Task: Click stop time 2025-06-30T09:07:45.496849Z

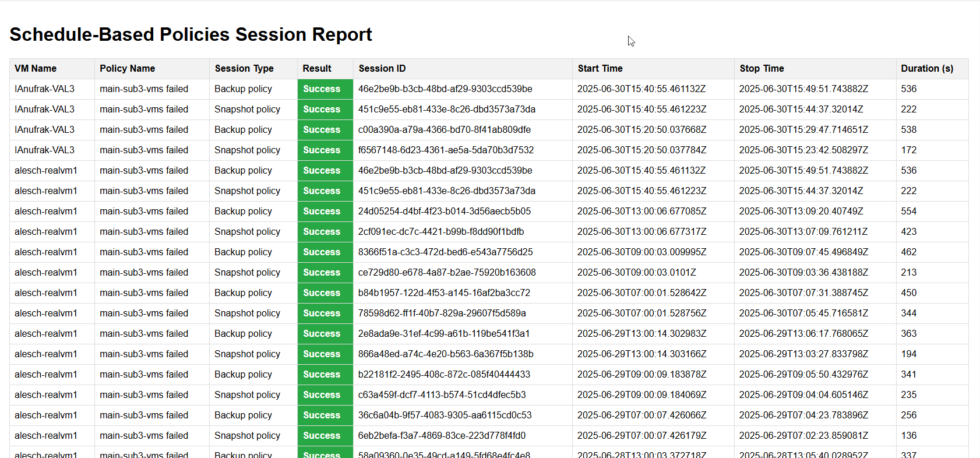Action: pos(803,252)
